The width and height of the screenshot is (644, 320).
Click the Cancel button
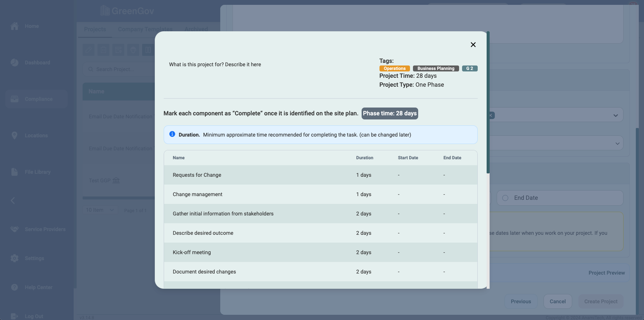coord(558,301)
